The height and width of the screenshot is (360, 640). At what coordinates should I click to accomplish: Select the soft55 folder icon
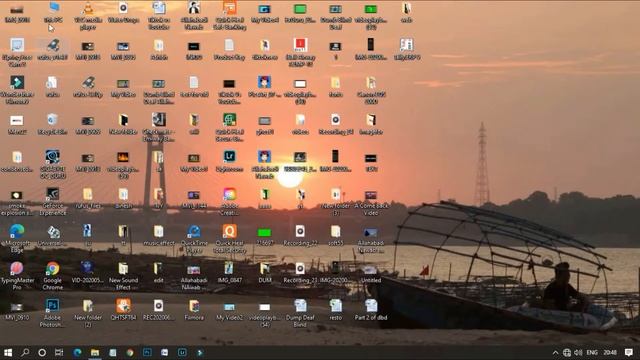coord(336,236)
